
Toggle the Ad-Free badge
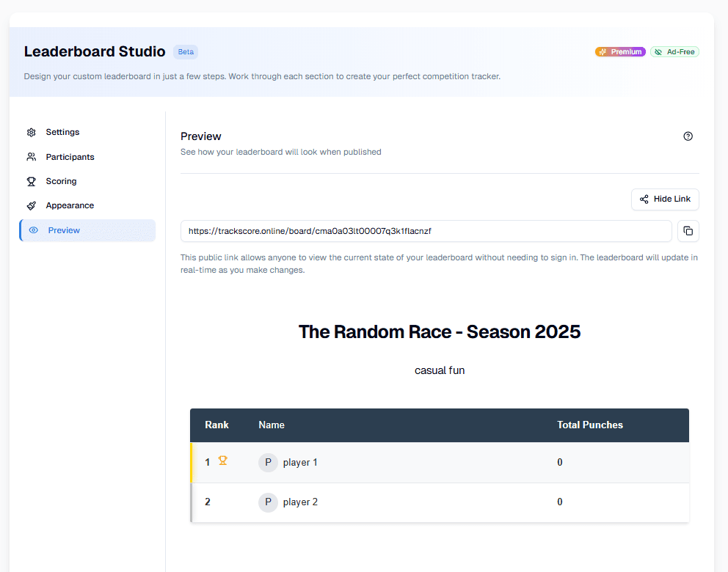674,51
